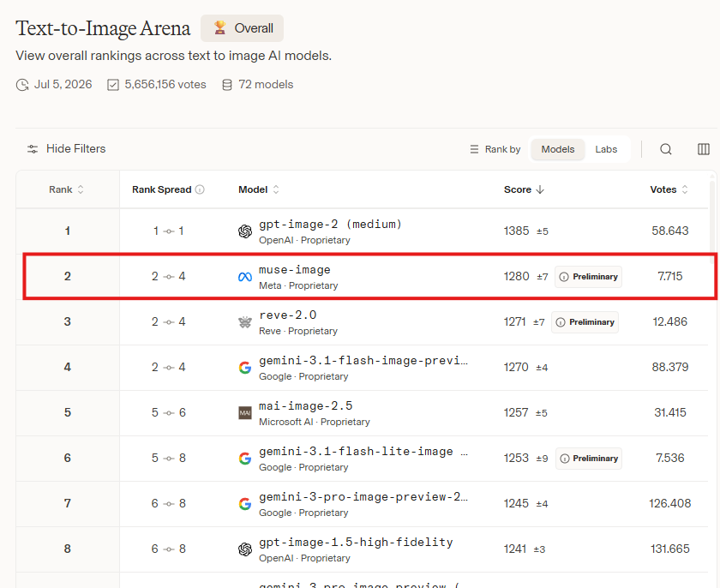Open the Overall category trophy button
Screen dimensions: 720x588
pyautogui.click(x=242, y=28)
